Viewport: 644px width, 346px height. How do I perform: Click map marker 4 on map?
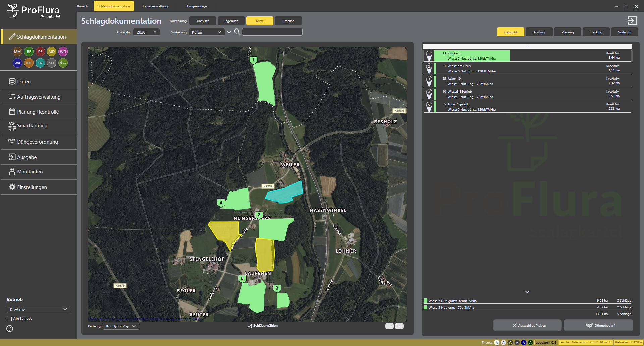221,203
